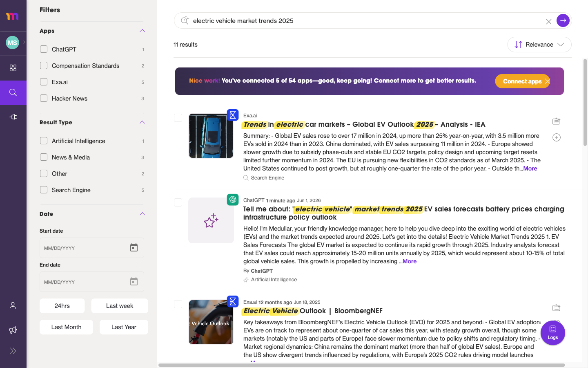Viewport: 588px width, 368px height.
Task: Click plus icon on the IEA result
Action: tap(557, 137)
